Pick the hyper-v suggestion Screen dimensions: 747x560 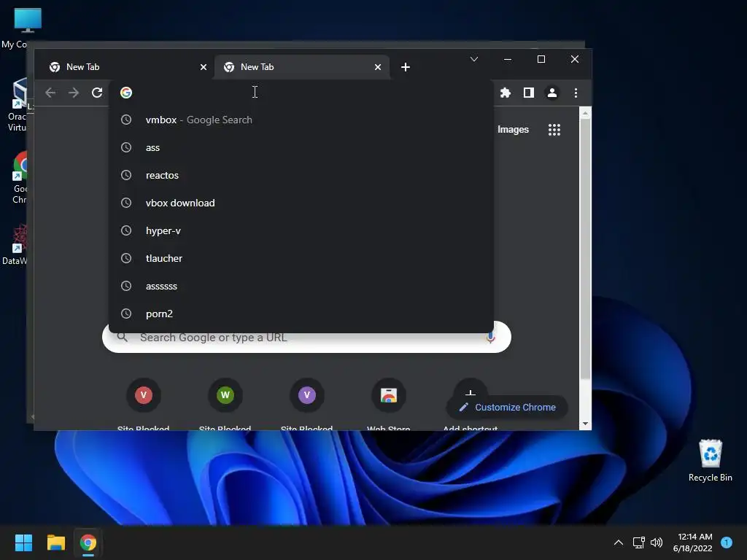[x=301, y=230]
